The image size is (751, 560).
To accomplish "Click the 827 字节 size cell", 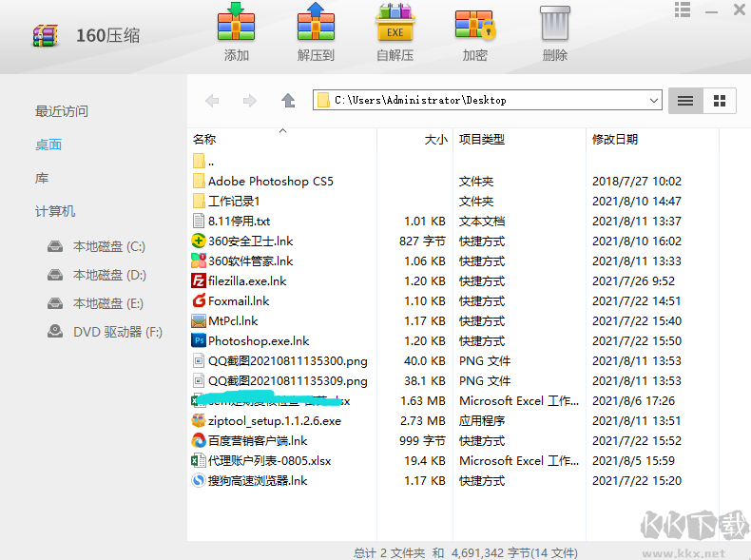I will pyautogui.click(x=422, y=241).
